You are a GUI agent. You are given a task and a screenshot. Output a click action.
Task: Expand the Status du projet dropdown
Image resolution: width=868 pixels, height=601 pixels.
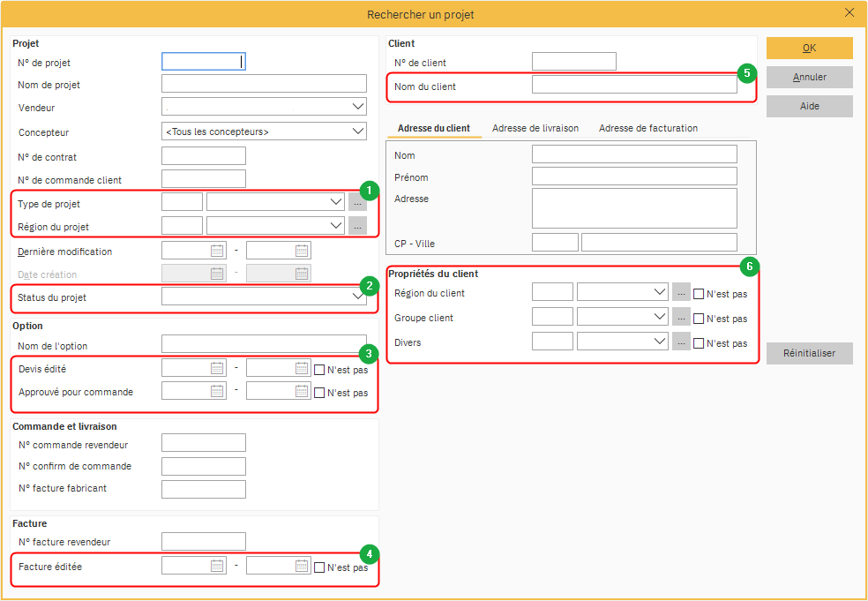coord(357,297)
